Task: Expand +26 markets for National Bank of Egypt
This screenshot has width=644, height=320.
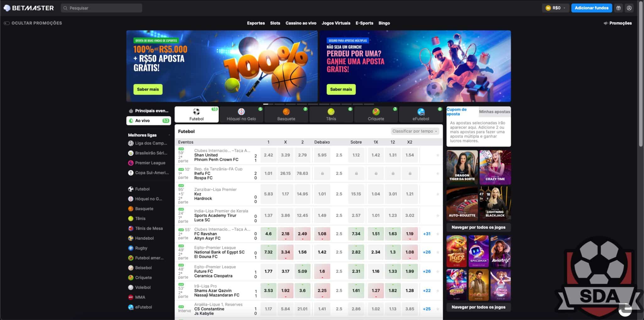Action: (x=427, y=252)
